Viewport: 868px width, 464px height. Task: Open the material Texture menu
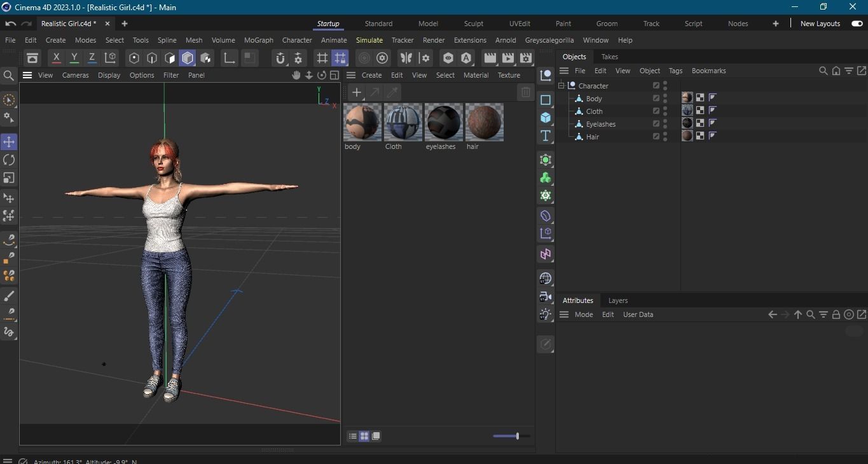coord(509,75)
